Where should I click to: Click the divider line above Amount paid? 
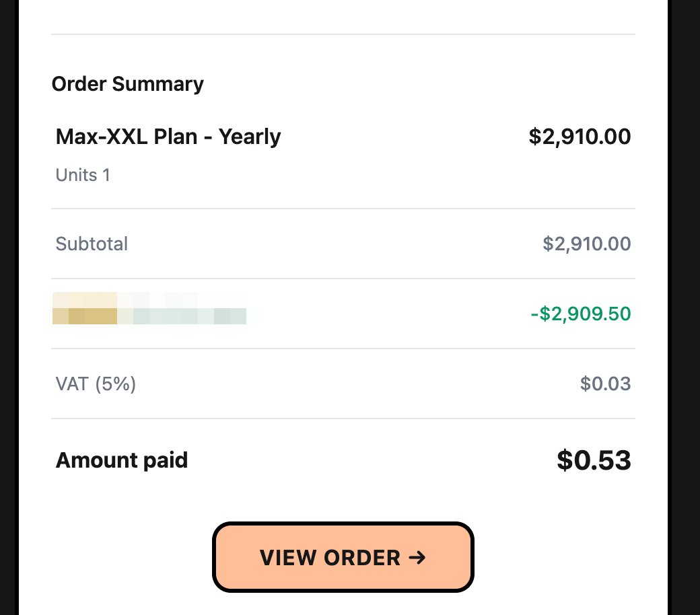(343, 419)
